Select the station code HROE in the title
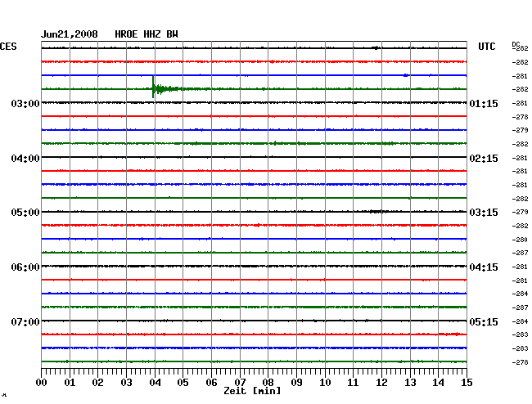Image resolution: width=532 pixels, height=404 pixels. pos(126,34)
